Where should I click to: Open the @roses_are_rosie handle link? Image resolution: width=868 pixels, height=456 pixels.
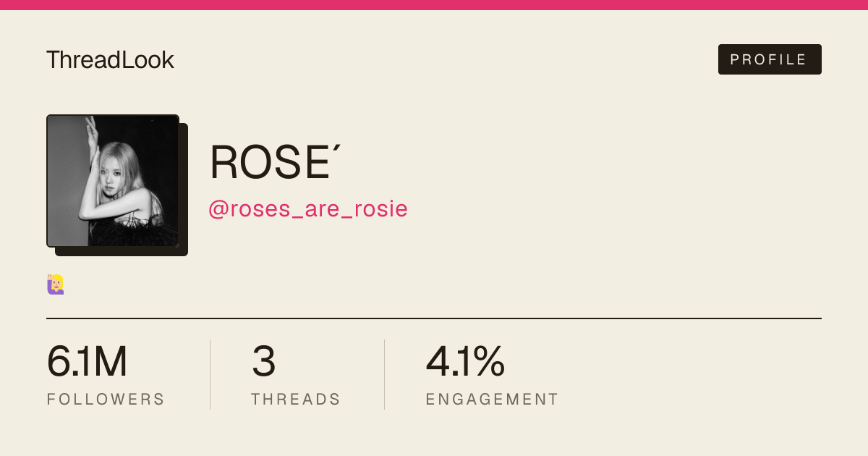tap(308, 209)
